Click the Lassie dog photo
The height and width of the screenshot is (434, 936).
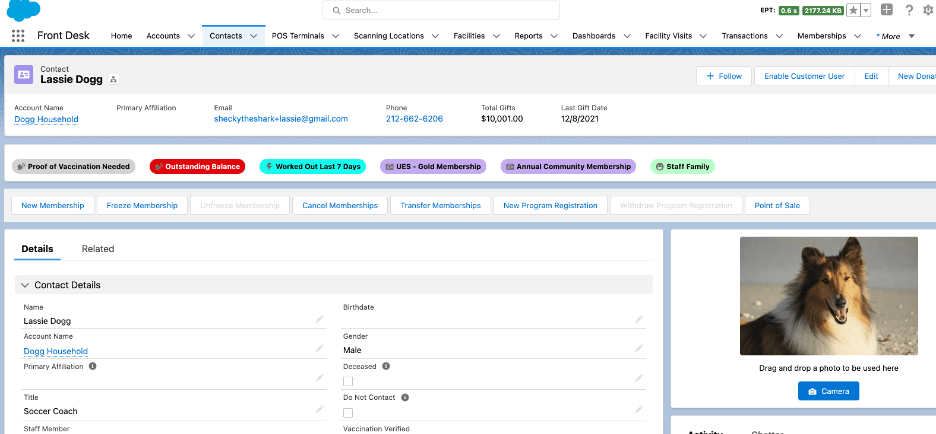[x=829, y=296]
